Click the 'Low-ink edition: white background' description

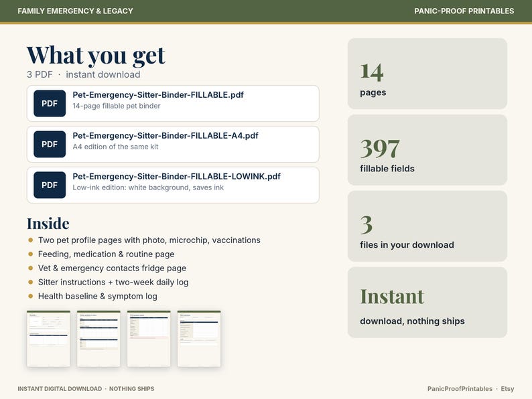click(x=148, y=187)
